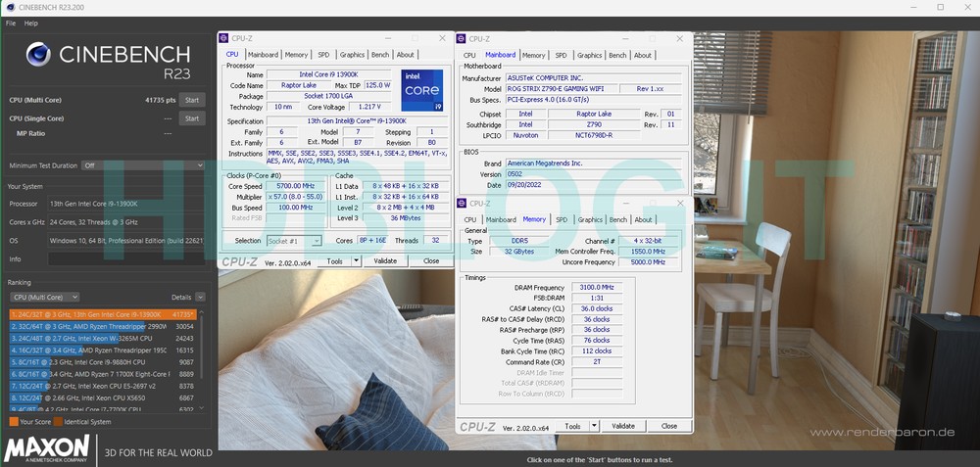
Task: Open the Bench tab in the processor CPU-Z window
Action: (x=380, y=55)
